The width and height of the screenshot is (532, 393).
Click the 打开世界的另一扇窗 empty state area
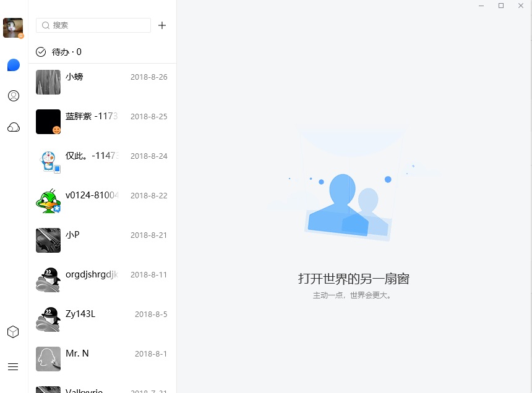[x=354, y=279]
